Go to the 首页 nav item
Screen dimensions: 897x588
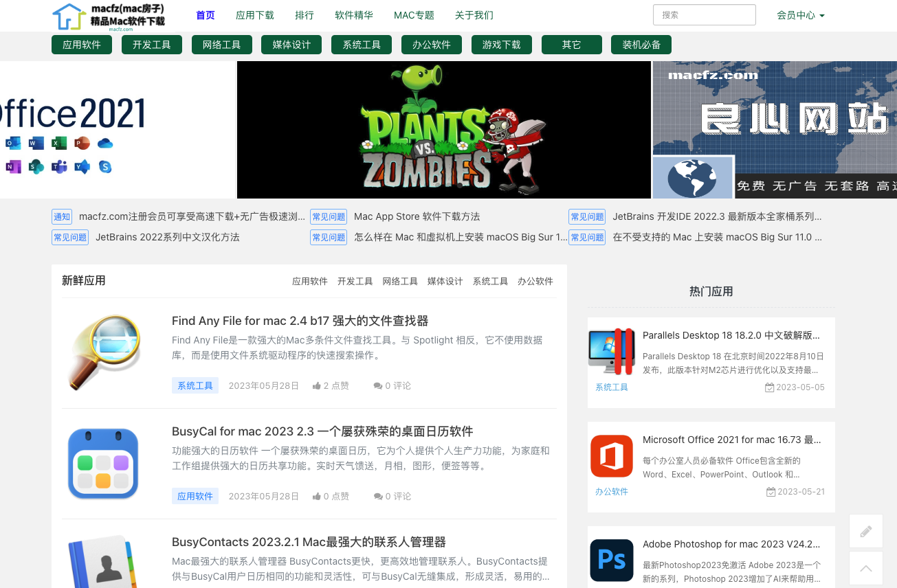(206, 15)
